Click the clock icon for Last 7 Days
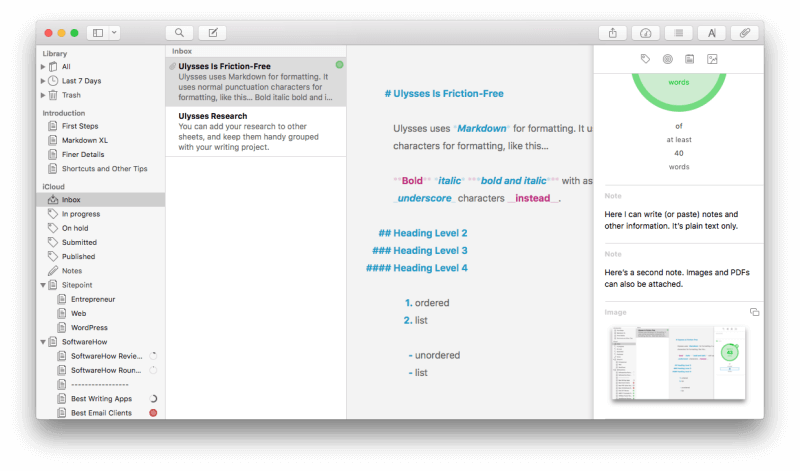Screen dimensions: 800x471 [x=53, y=81]
